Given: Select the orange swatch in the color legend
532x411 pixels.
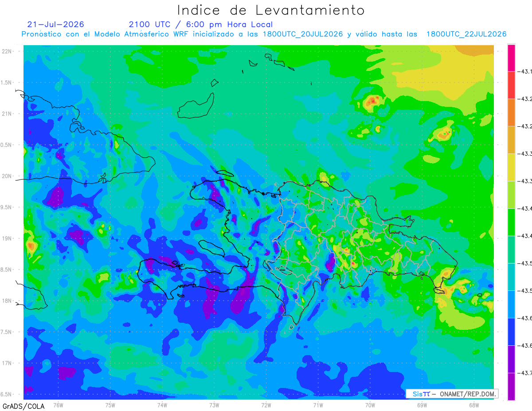Looking at the screenshot, I should pyautogui.click(x=511, y=112).
